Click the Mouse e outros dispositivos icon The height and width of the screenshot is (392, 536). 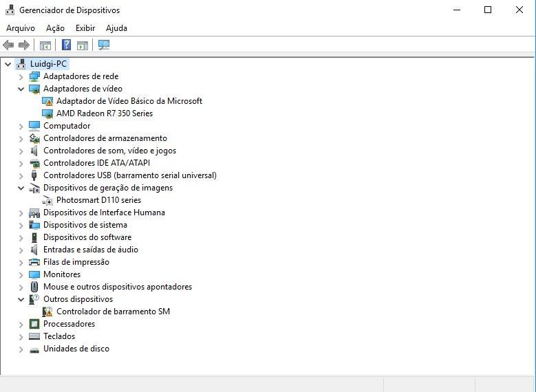pos(34,287)
